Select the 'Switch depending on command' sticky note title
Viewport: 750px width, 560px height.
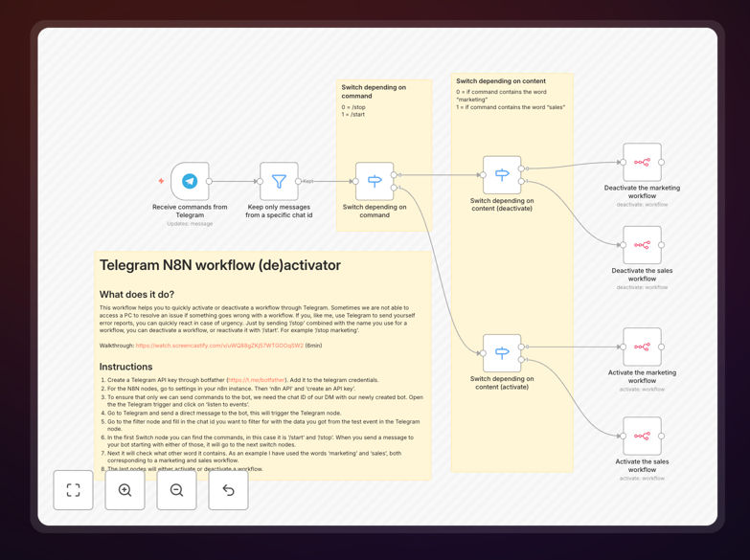[374, 91]
